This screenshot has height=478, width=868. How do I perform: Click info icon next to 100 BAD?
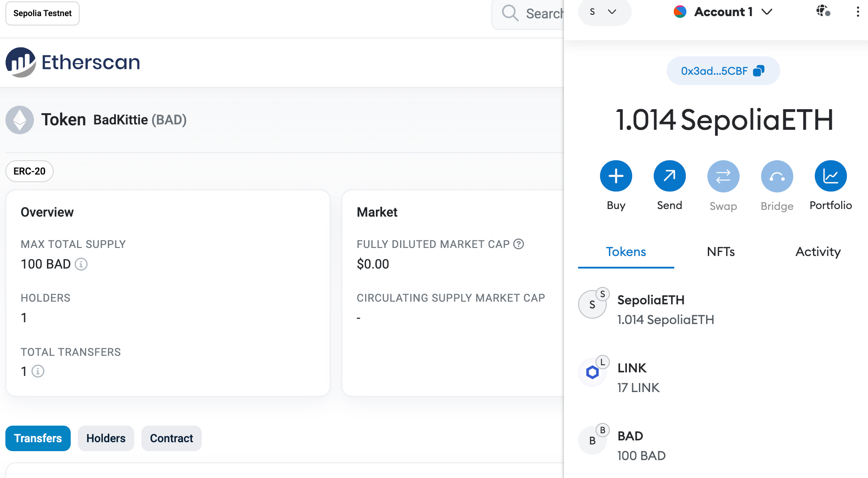point(81,264)
